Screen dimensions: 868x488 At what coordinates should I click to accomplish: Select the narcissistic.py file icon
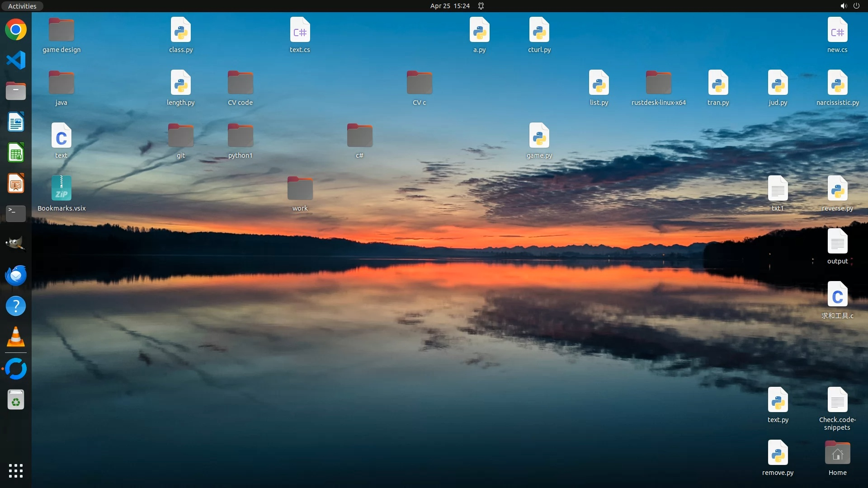[x=837, y=83]
